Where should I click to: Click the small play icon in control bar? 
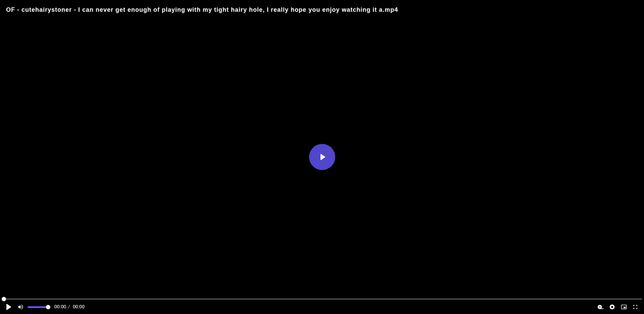click(9, 307)
